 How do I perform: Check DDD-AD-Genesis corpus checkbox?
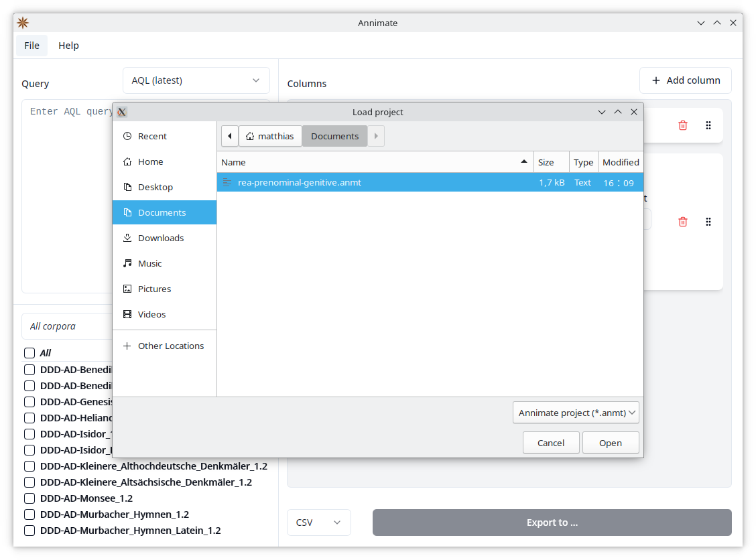[29, 402]
